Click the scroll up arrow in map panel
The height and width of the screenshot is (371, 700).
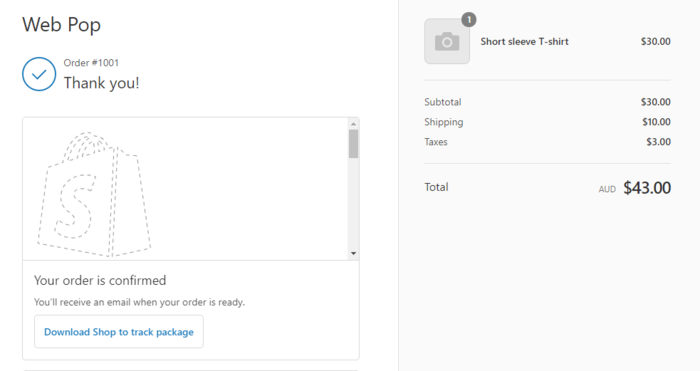pos(354,124)
